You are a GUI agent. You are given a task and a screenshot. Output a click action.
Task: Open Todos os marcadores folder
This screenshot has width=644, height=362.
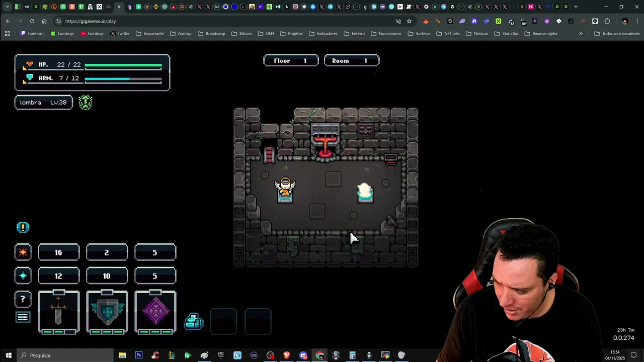point(617,34)
